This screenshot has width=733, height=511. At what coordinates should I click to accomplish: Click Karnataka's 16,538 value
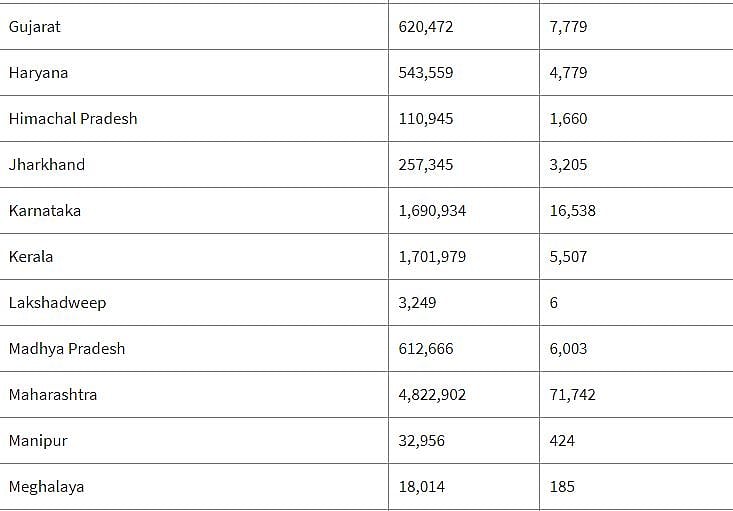(x=572, y=211)
